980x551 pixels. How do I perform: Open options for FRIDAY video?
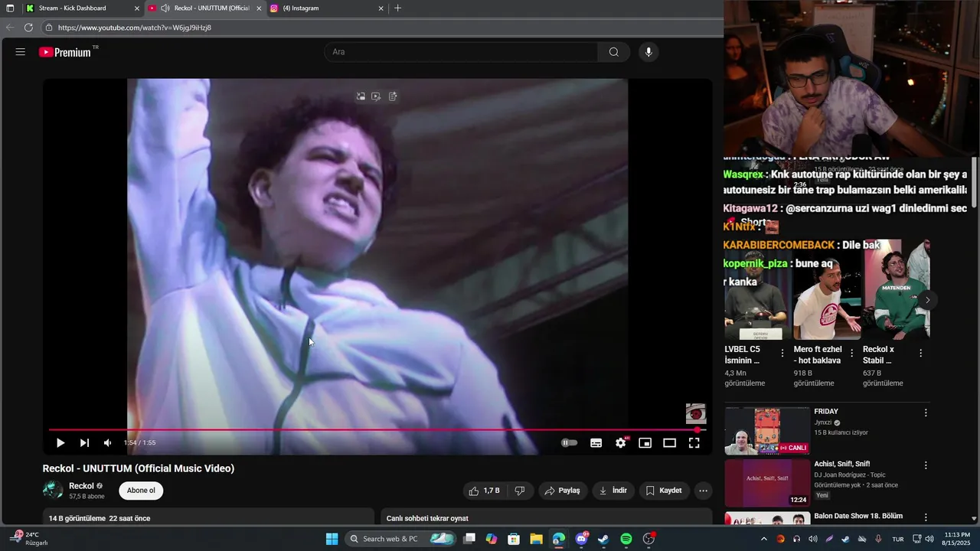click(x=926, y=413)
